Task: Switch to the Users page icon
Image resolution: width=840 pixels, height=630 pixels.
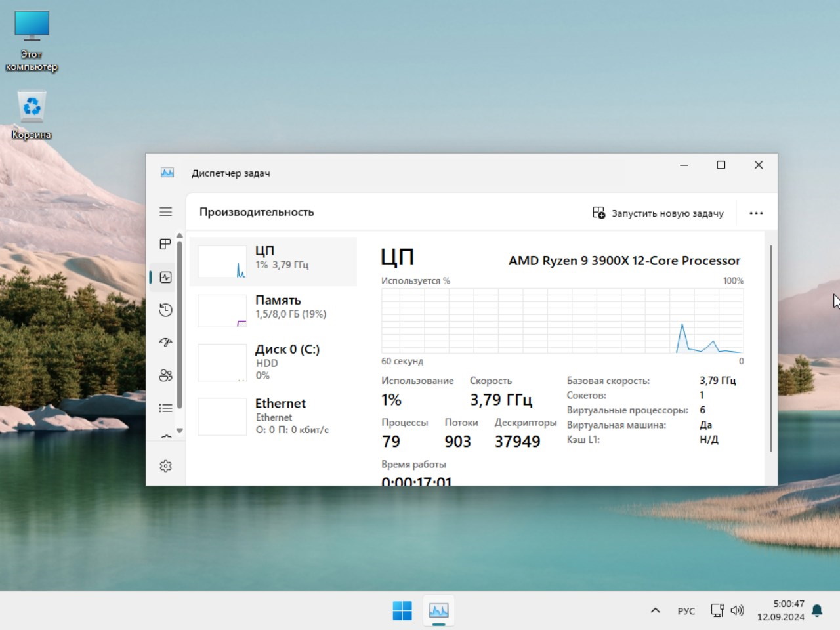Action: [165, 375]
